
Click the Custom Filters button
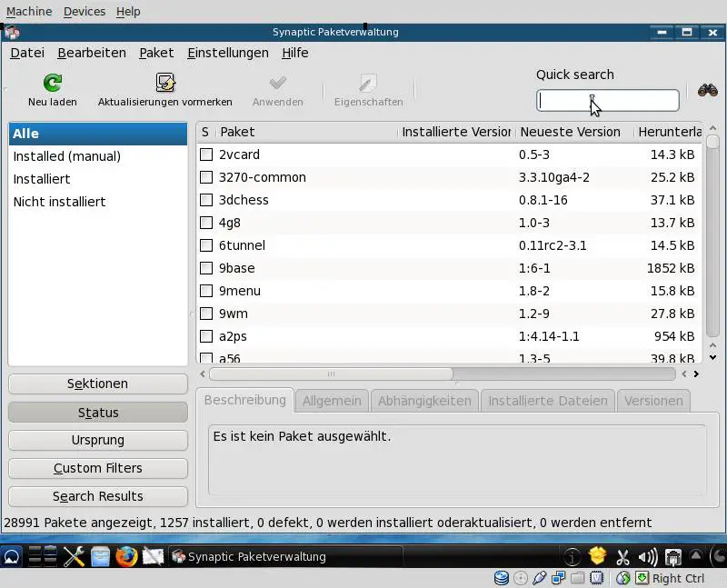coord(98,468)
